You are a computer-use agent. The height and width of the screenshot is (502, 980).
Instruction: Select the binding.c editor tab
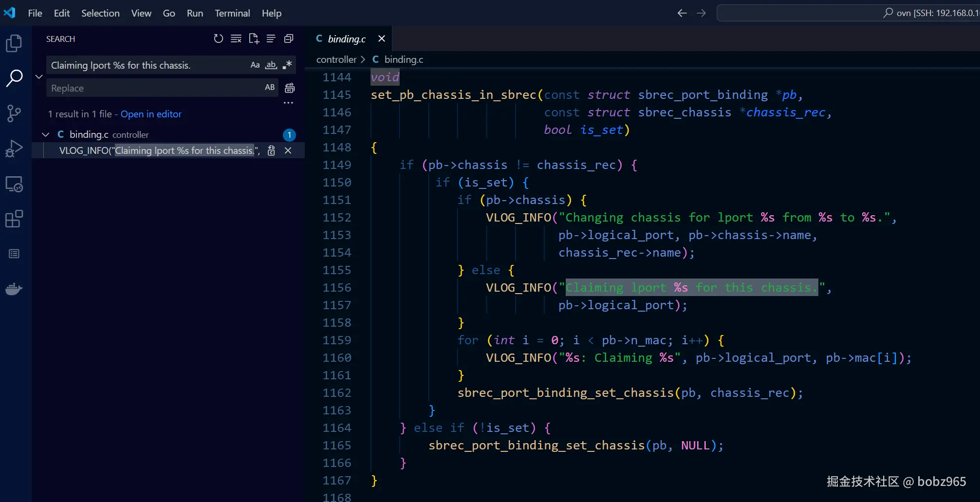pyautogui.click(x=346, y=39)
